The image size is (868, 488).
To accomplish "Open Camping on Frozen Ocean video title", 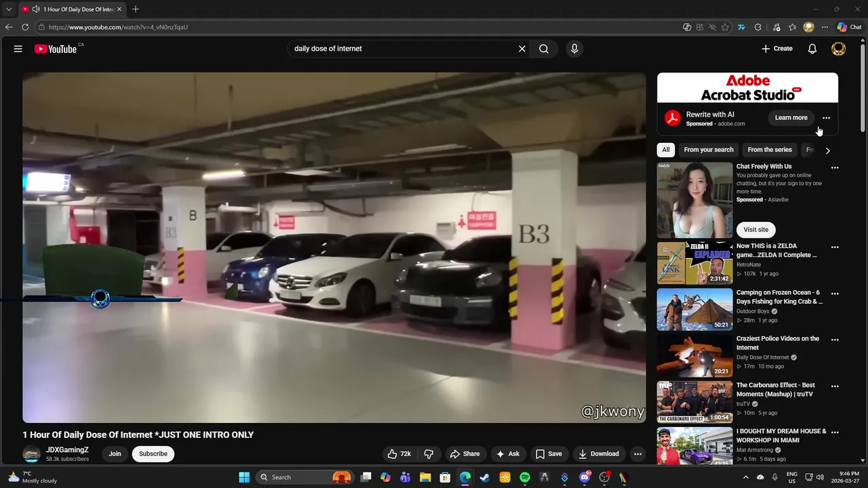I will tap(780, 297).
